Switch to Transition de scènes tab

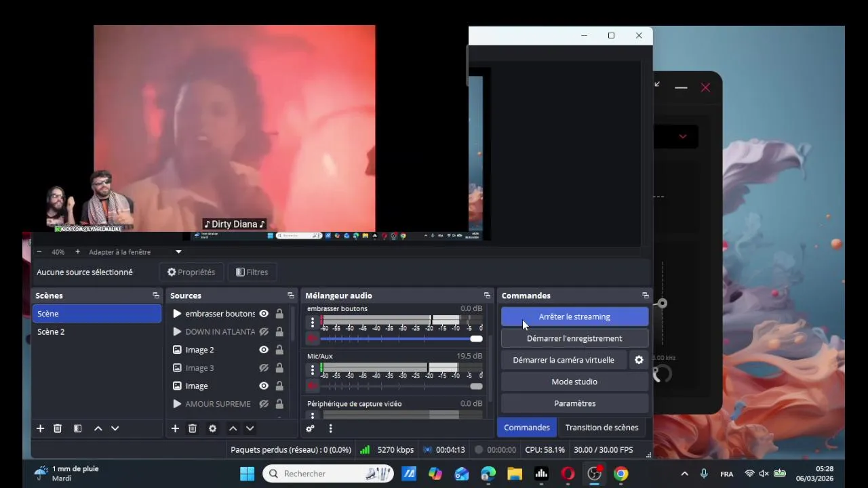(x=602, y=428)
